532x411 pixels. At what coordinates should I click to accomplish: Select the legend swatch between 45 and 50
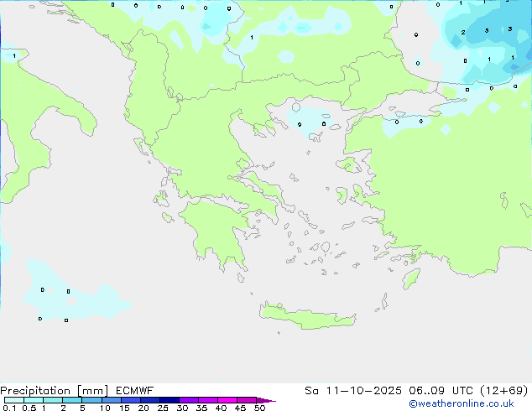247,400
